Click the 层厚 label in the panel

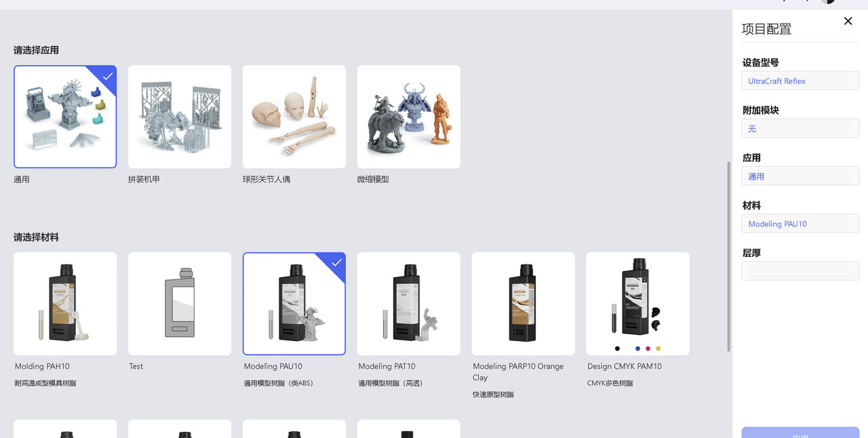751,252
